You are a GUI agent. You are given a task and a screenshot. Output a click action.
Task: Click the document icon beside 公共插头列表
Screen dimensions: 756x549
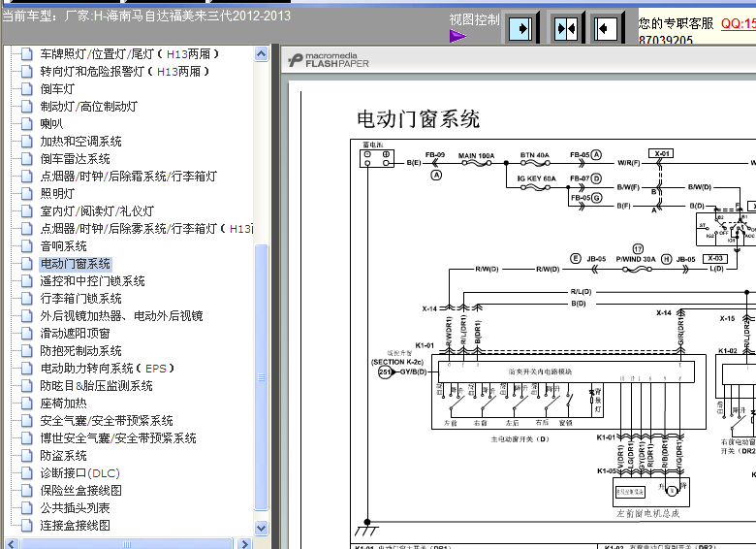pos(27,507)
